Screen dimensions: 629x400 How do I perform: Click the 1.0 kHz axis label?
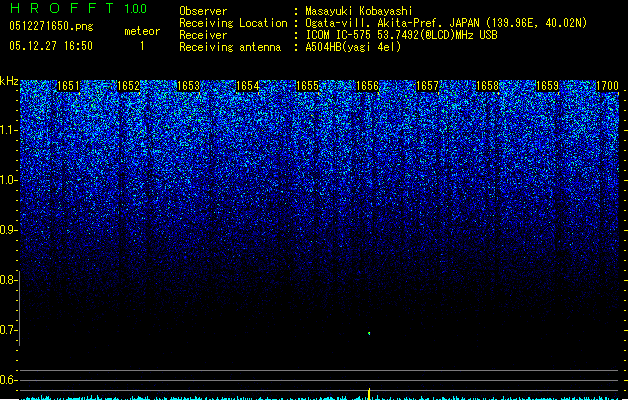pyautogui.click(x=9, y=181)
